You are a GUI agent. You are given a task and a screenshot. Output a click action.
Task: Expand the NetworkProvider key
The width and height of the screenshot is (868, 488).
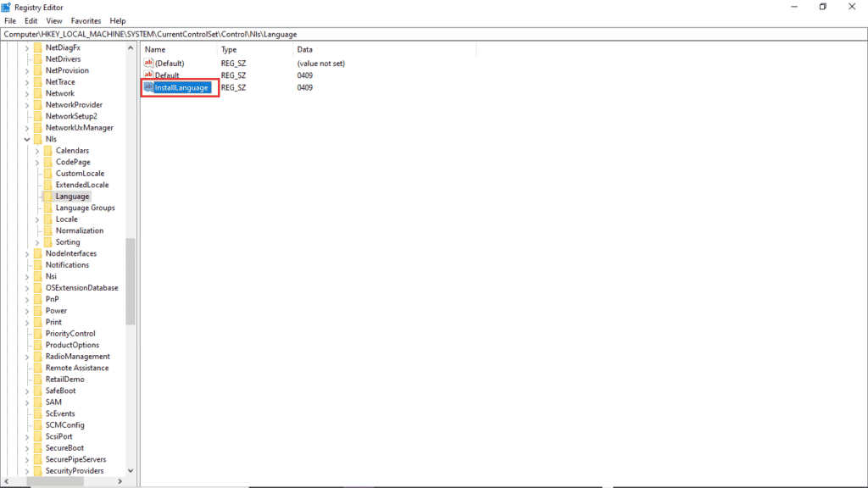tap(26, 105)
